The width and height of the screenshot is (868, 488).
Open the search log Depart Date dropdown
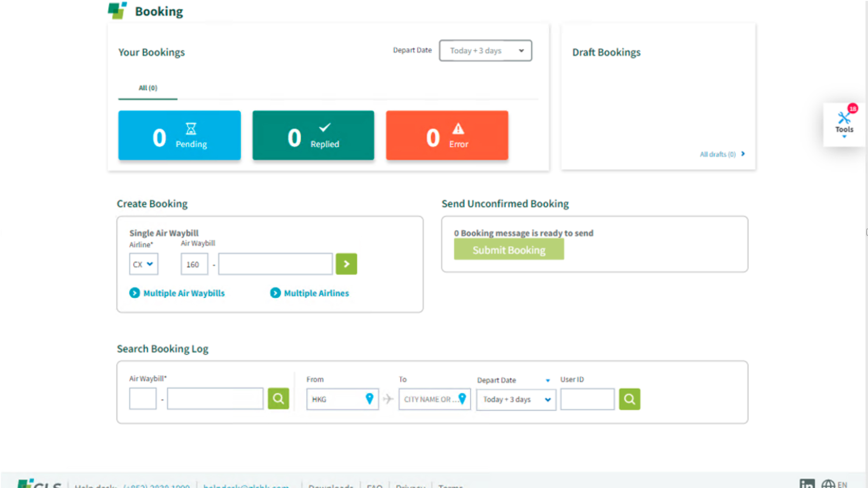[x=516, y=399]
